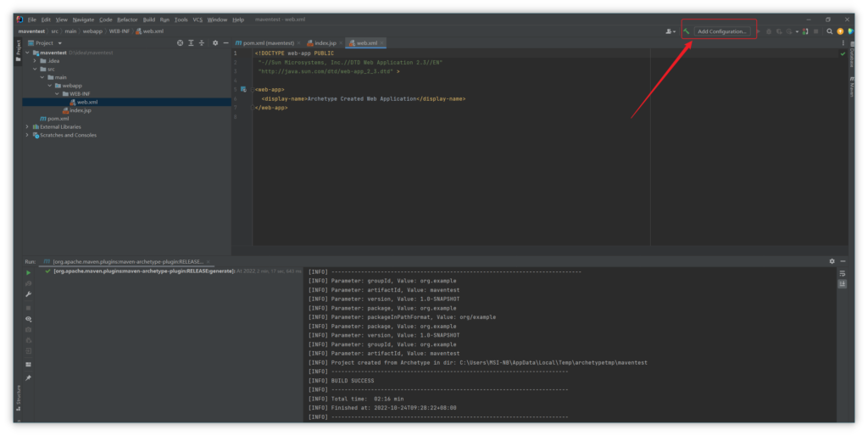The height and width of the screenshot is (436, 868).
Task: Close the maven-archetype-plugin Run tab
Action: [209, 261]
